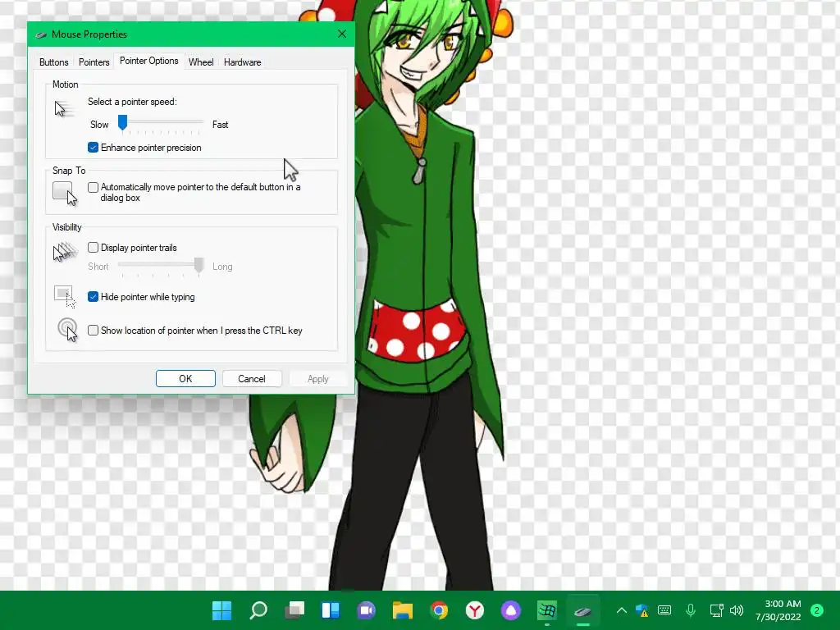The width and height of the screenshot is (840, 630).
Task: Open the green grid app on taskbar
Action: 547,610
